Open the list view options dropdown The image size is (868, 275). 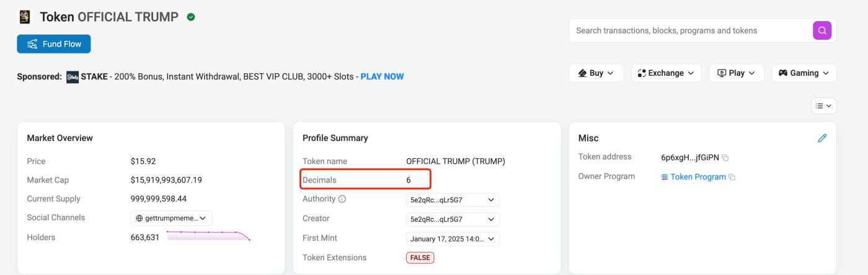point(824,106)
